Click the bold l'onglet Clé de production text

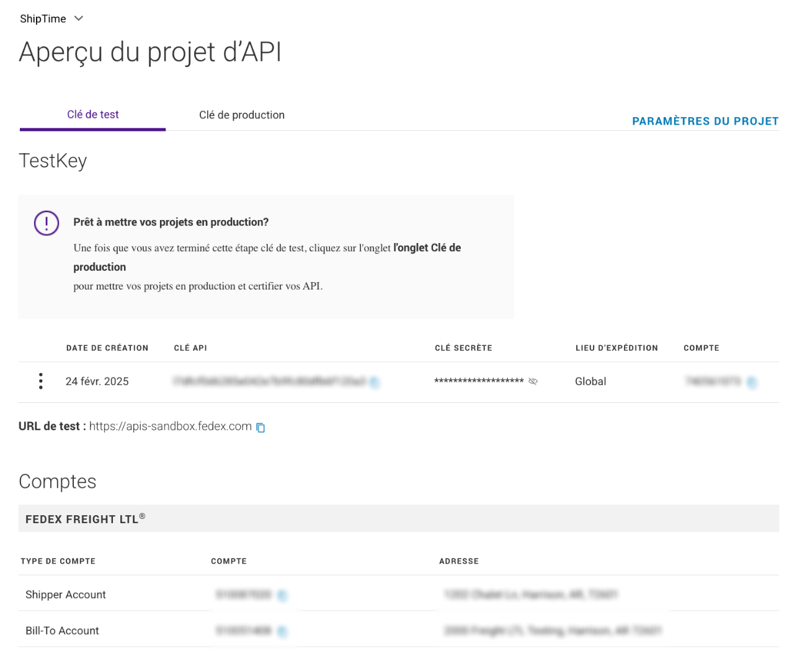click(x=267, y=257)
